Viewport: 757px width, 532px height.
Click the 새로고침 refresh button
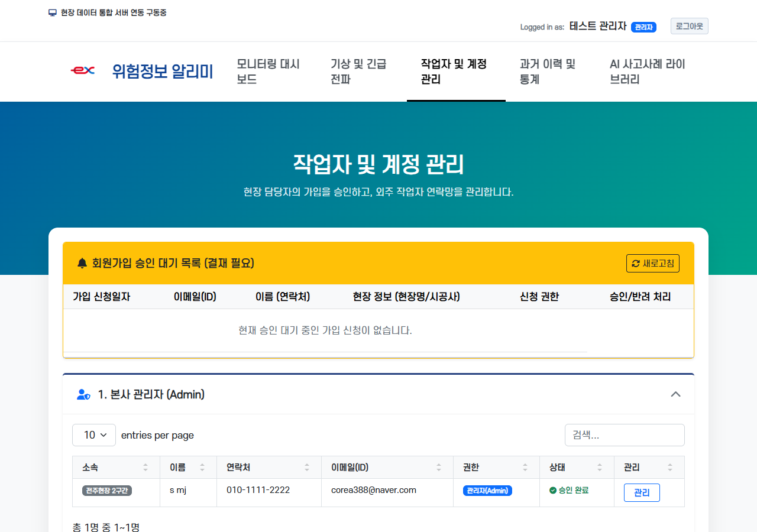653,263
